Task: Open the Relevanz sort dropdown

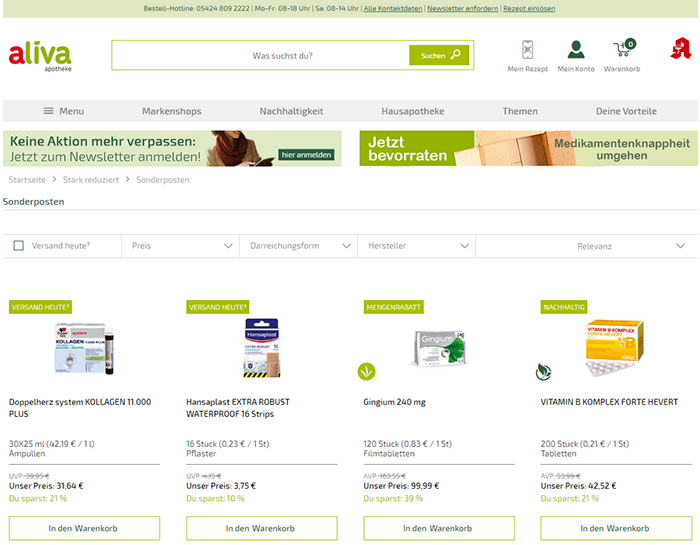Action: coord(587,246)
